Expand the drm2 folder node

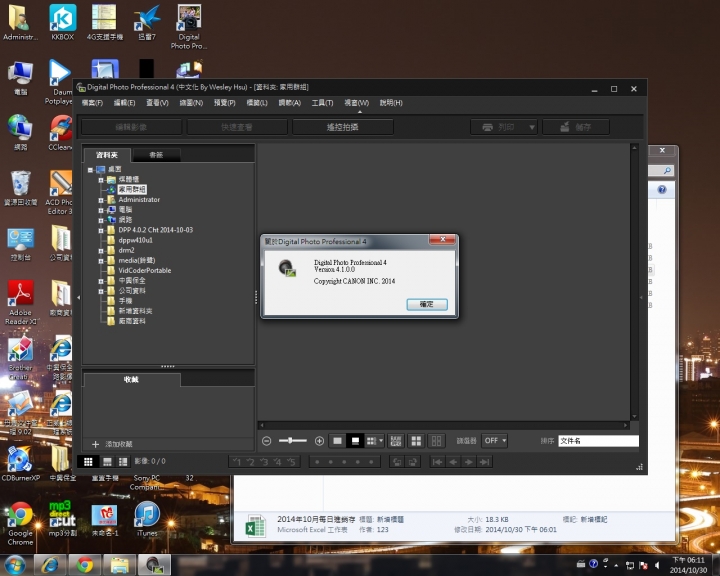pos(101,250)
